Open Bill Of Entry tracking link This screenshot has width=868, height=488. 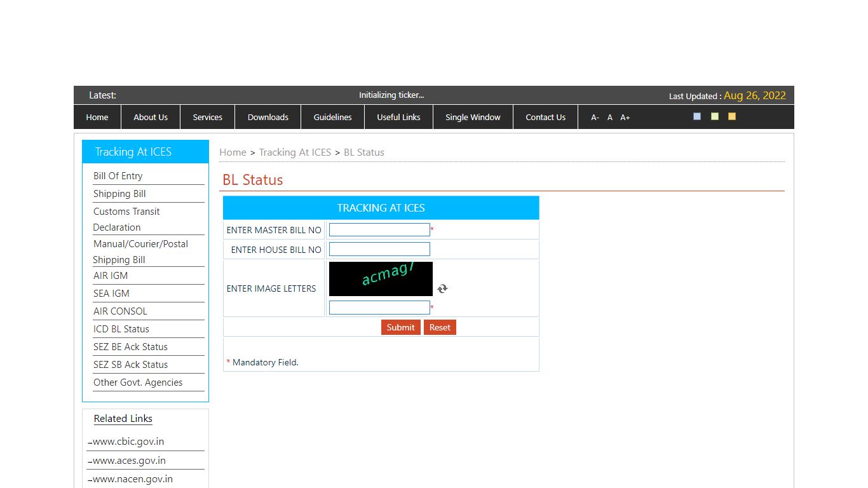pos(118,176)
